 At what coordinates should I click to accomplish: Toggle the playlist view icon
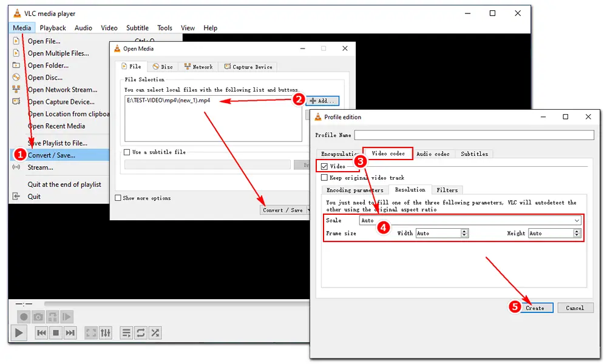point(126,332)
